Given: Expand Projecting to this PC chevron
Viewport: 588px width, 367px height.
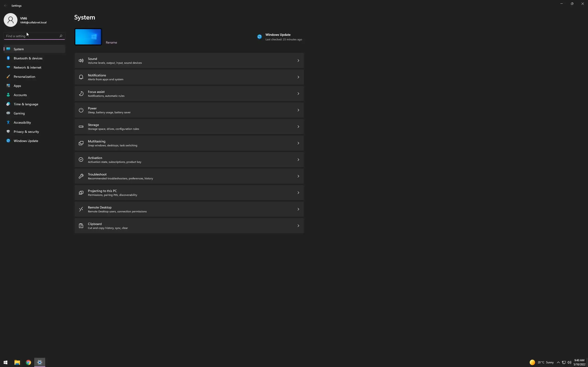Looking at the screenshot, I should pyautogui.click(x=298, y=193).
